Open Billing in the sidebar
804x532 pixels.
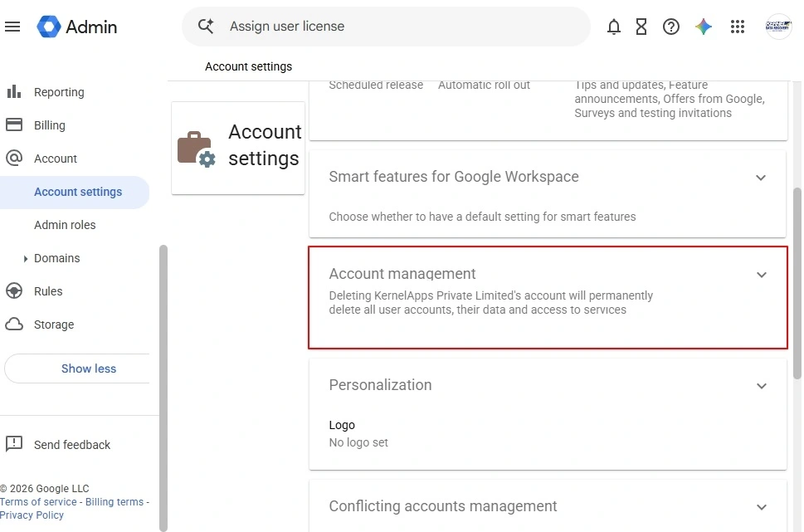click(50, 125)
